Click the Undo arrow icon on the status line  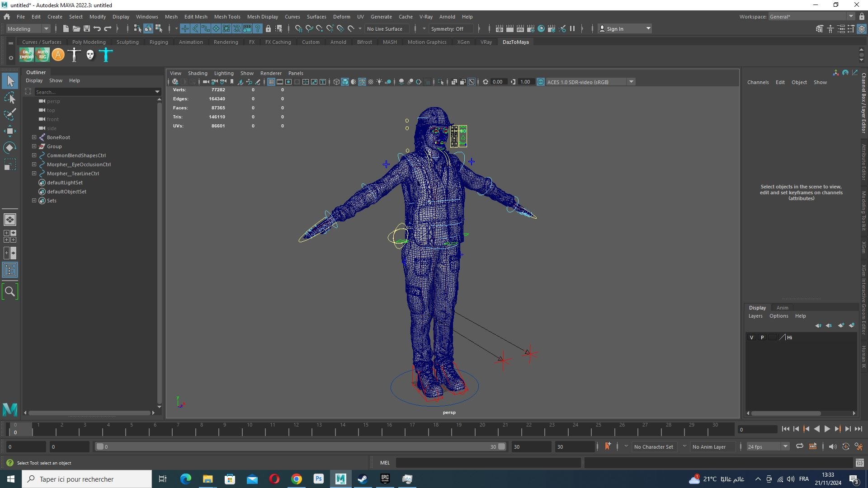(97, 28)
